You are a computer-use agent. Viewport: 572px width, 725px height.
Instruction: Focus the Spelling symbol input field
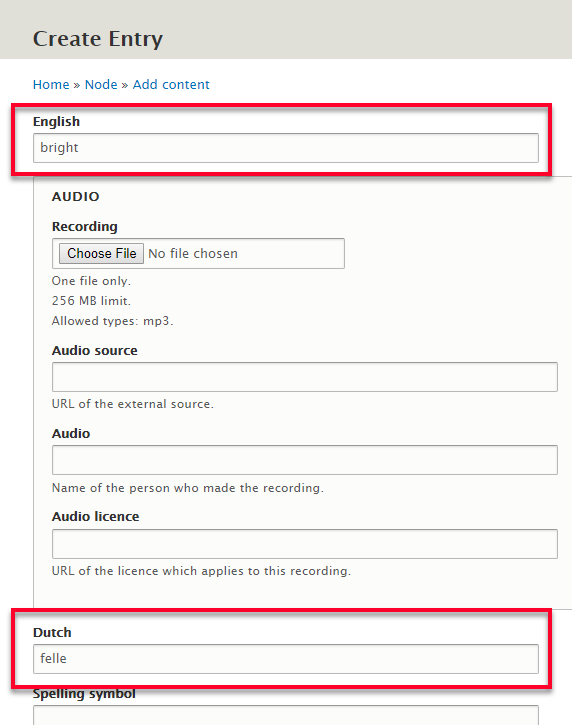[286, 715]
